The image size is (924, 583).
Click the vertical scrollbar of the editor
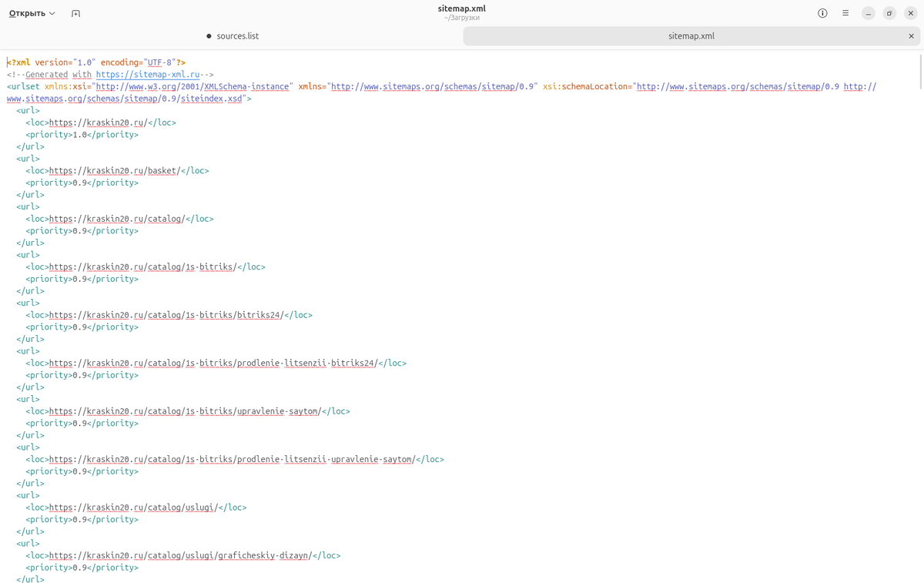point(920,73)
